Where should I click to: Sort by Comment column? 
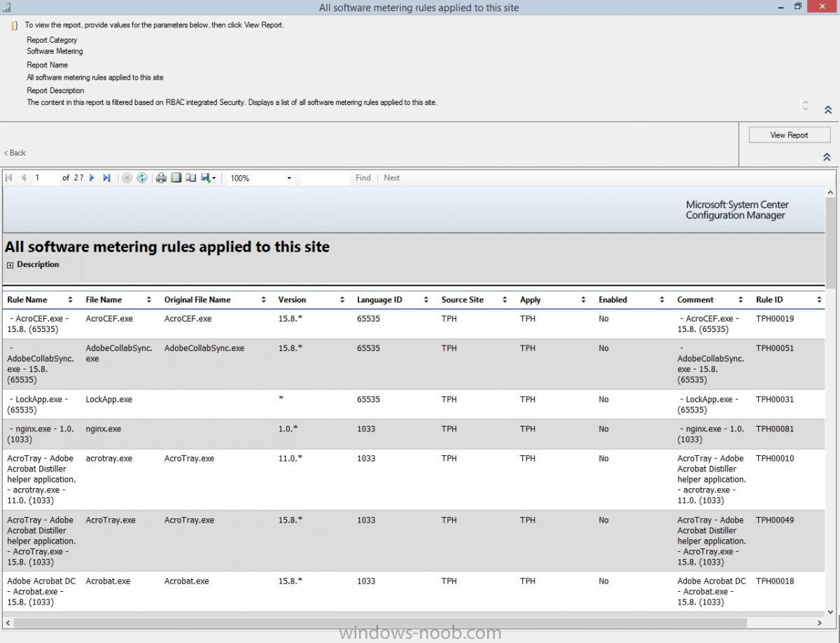(741, 300)
